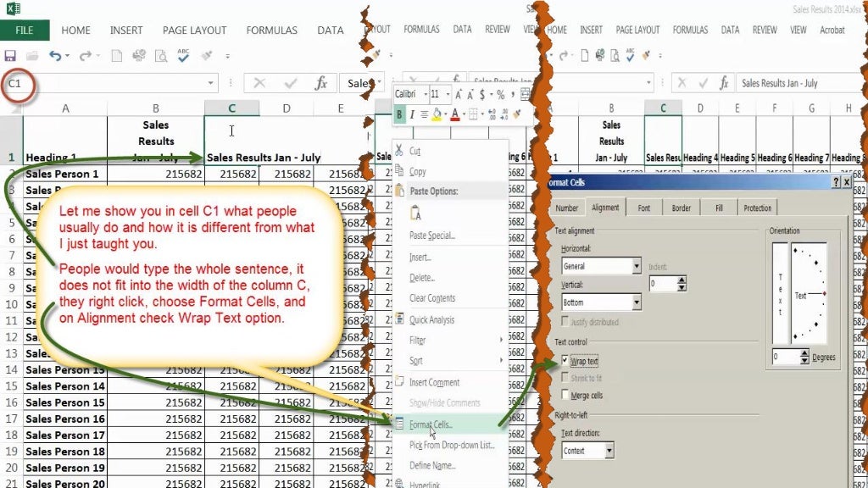868x488 pixels.
Task: Click Redo arrow in the left Excel window
Action: 86,55
